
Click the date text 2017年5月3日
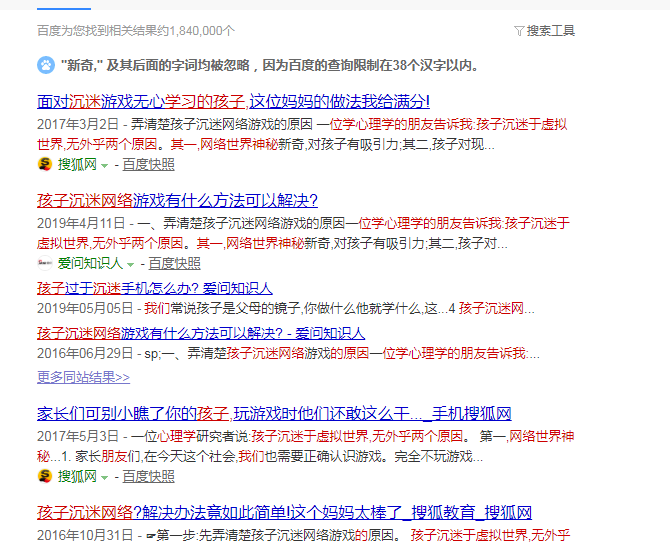coord(78,436)
